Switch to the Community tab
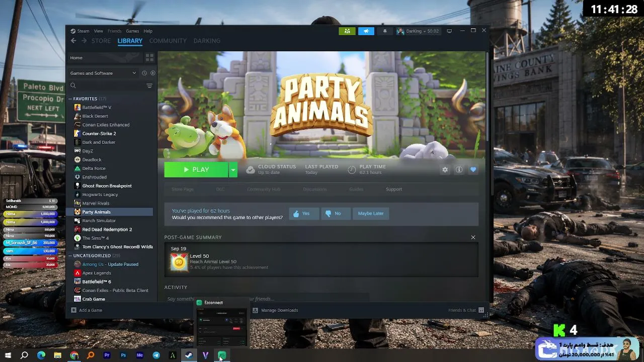The width and height of the screenshot is (644, 362). click(168, 41)
